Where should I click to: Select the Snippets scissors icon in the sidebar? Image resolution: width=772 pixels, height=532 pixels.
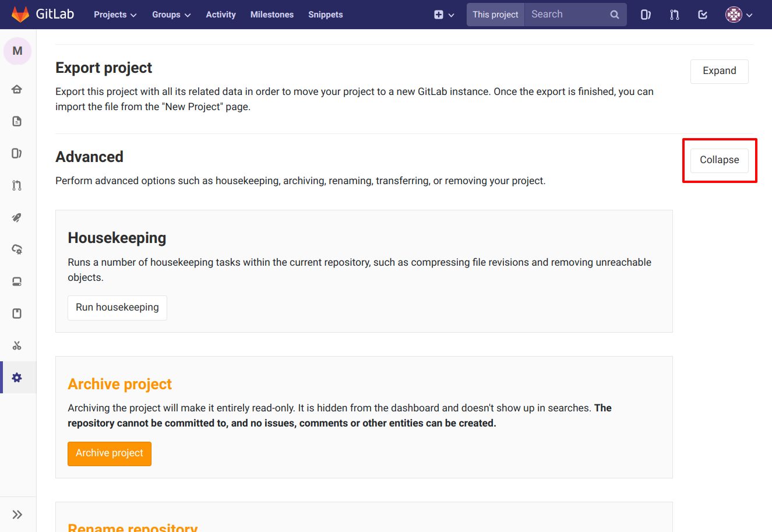point(17,345)
